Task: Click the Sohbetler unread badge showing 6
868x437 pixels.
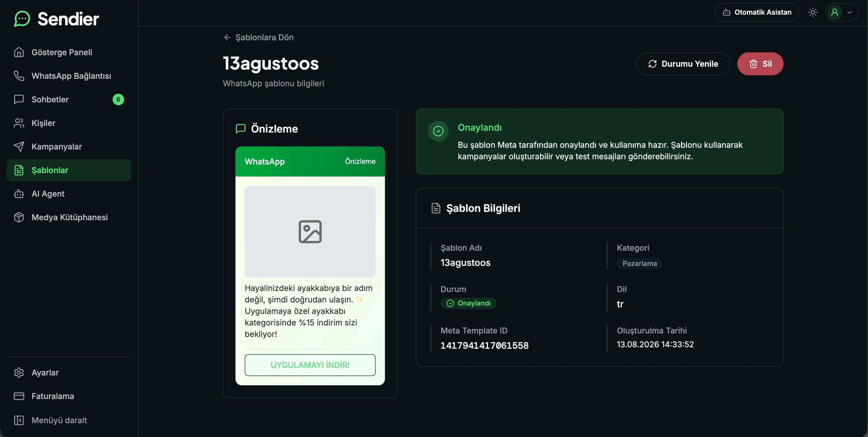Action: coord(118,99)
